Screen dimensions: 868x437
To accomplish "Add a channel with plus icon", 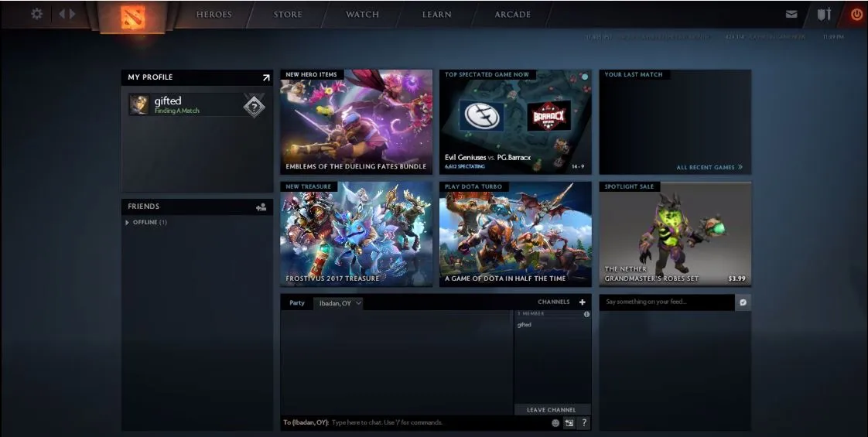I will (582, 302).
